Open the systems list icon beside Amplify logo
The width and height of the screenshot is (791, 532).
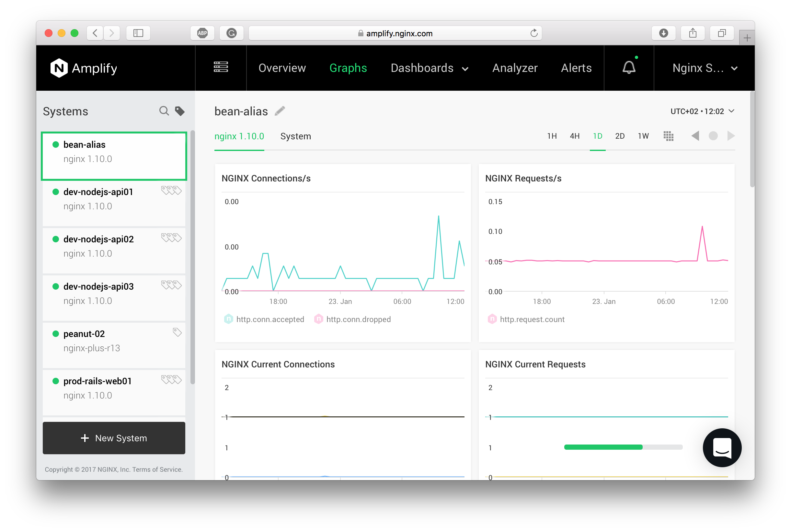[221, 67]
